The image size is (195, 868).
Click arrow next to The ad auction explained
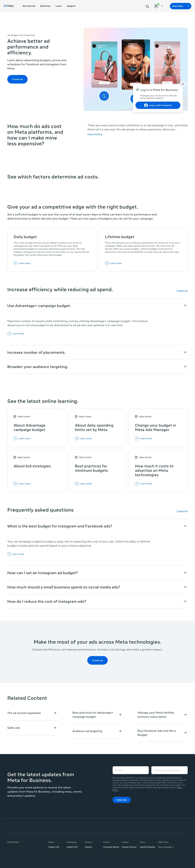tap(55, 713)
